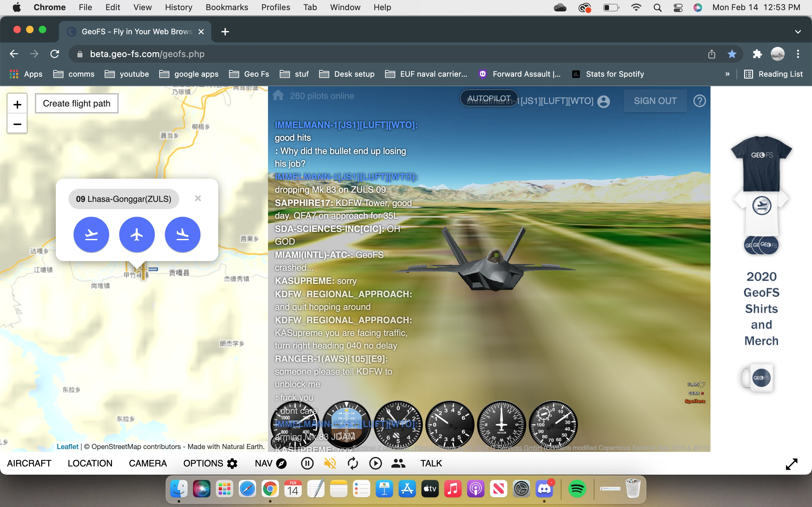Open the Bookmarks menu in the menu bar
Screen dimensions: 812x507
click(x=226, y=7)
